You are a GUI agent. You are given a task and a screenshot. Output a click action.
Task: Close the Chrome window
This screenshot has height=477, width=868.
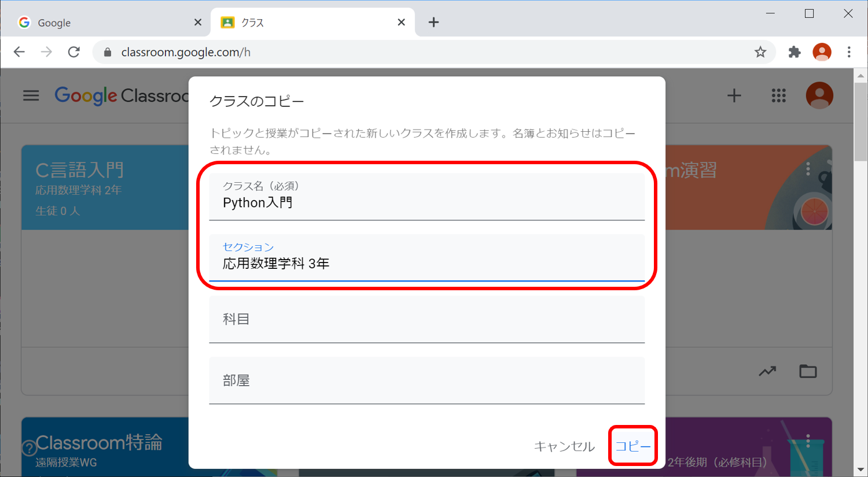(x=848, y=13)
